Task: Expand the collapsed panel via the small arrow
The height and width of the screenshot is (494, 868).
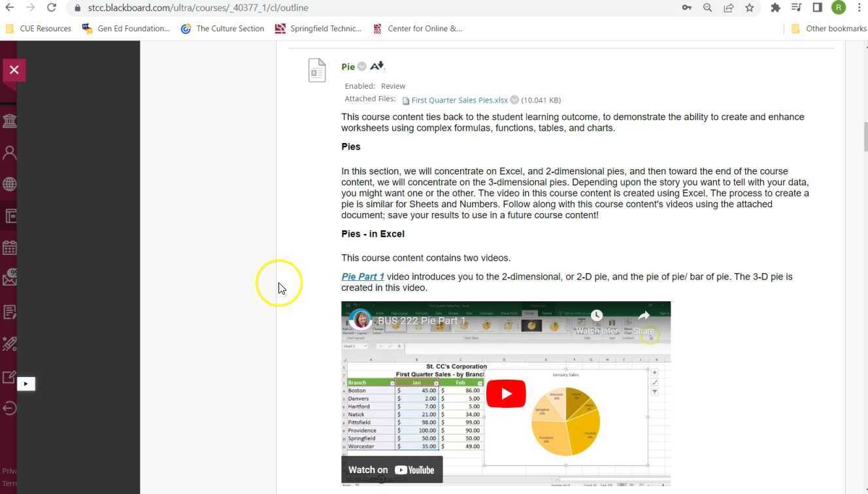Action: (26, 384)
